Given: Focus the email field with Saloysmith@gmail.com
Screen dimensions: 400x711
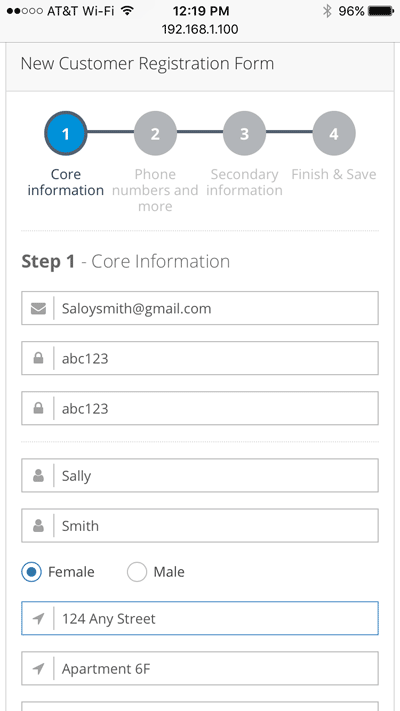Looking at the screenshot, I should click(x=200, y=308).
